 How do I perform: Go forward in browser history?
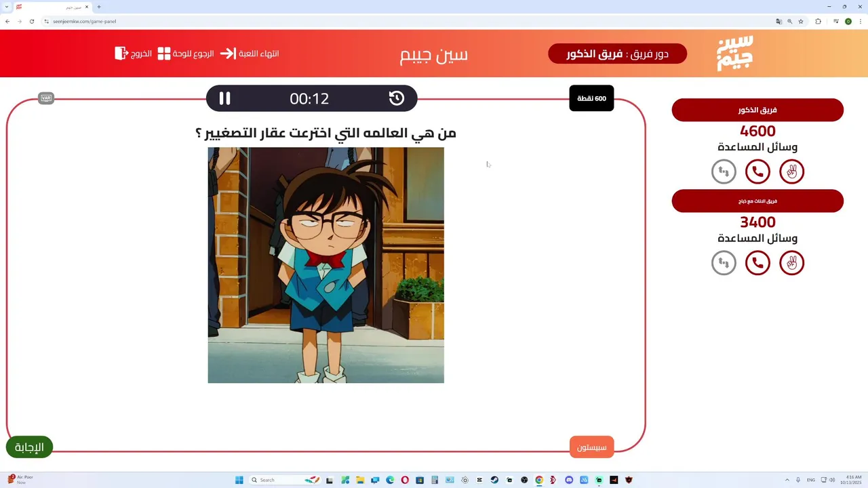tap(20, 21)
